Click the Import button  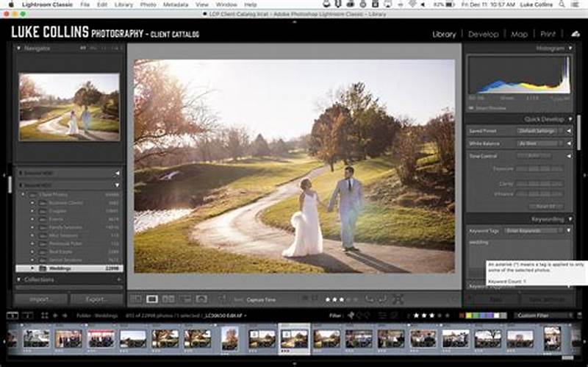pos(41,299)
